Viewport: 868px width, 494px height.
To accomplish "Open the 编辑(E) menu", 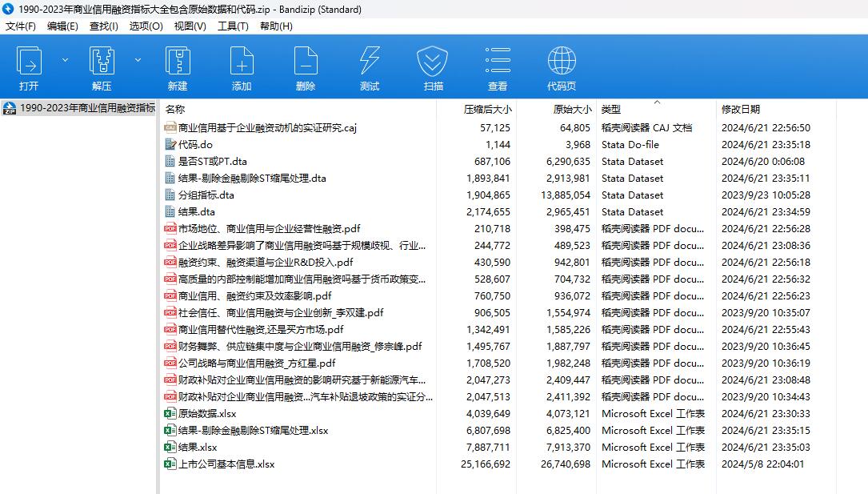I will tap(62, 26).
